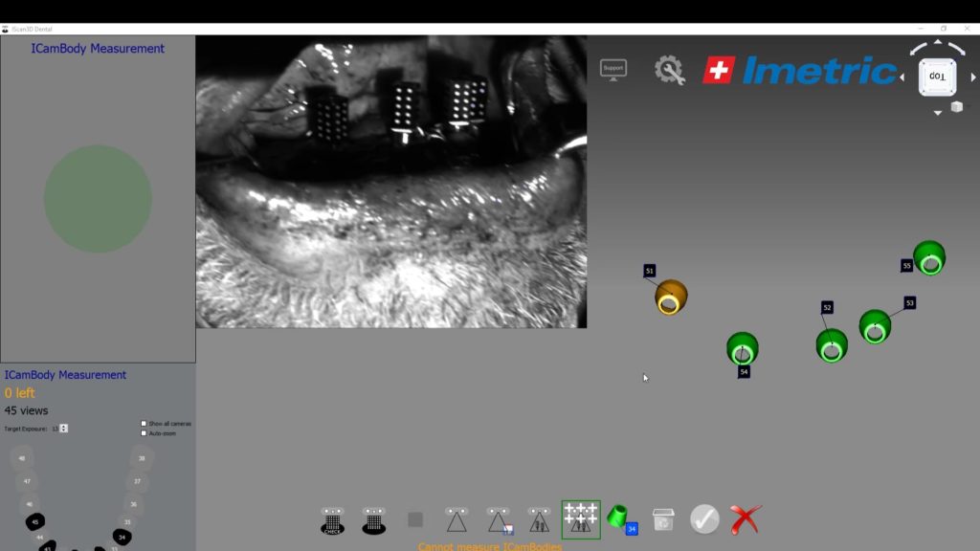Toggle the Auto-zoom checkbox
Screen dimensions: 980x551
[x=144, y=433]
